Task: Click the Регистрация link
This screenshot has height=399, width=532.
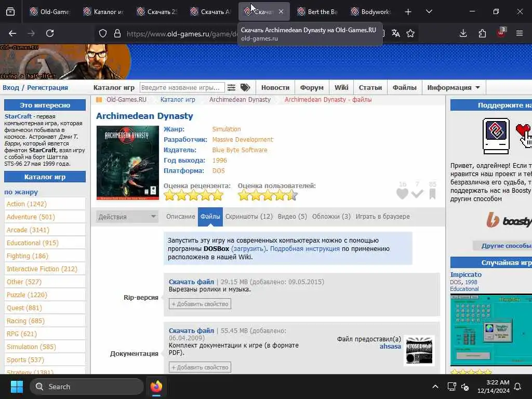Action: click(47, 87)
